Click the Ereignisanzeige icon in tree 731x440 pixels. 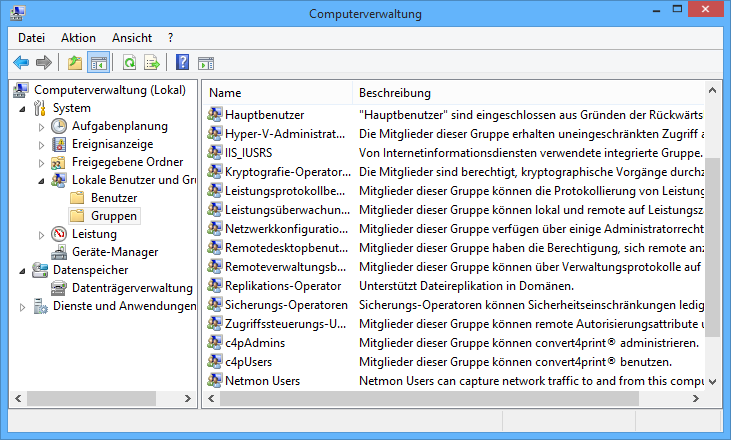tap(59, 144)
